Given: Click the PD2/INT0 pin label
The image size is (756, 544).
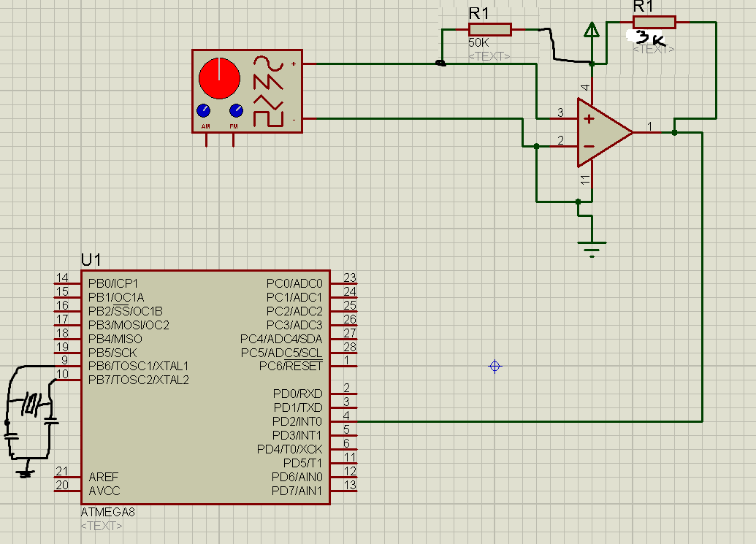Looking at the screenshot, I should 296,421.
